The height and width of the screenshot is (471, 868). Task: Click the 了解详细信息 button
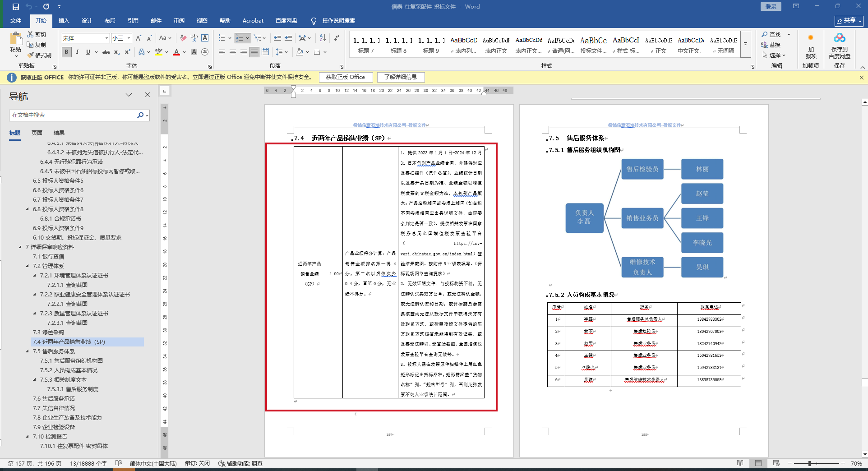401,77
